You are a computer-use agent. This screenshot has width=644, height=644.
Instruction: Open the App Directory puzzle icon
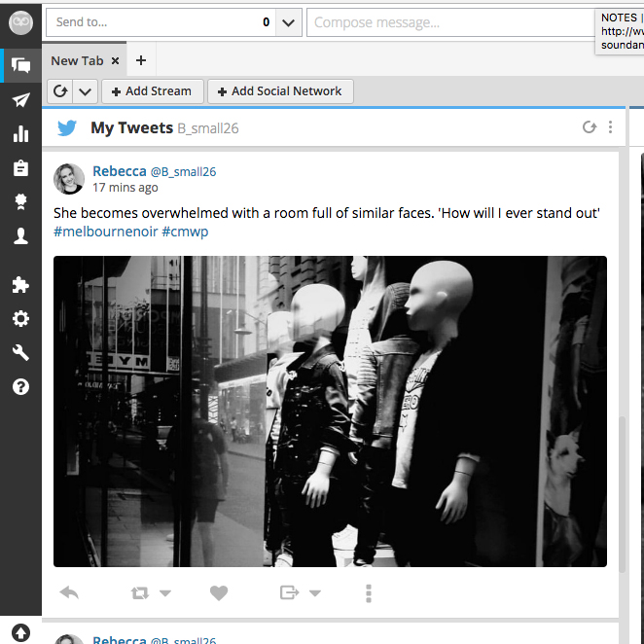coord(20,285)
